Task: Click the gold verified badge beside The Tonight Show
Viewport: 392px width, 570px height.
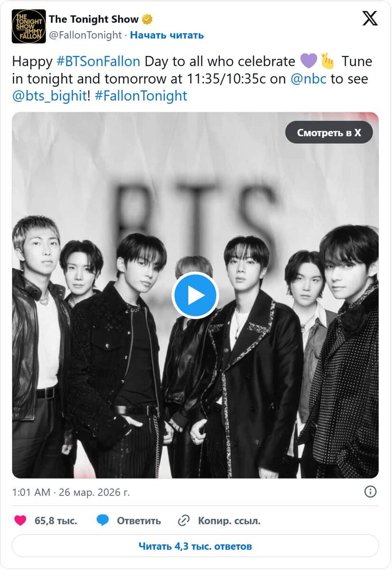Action: point(148,19)
